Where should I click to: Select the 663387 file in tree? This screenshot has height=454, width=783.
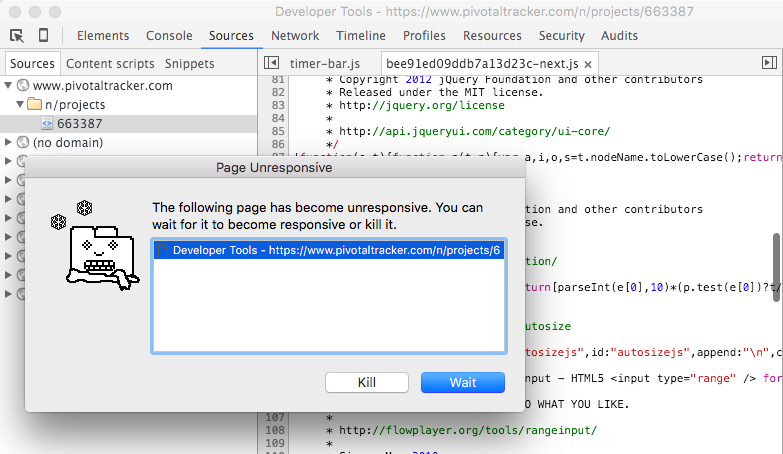pyautogui.click(x=79, y=123)
